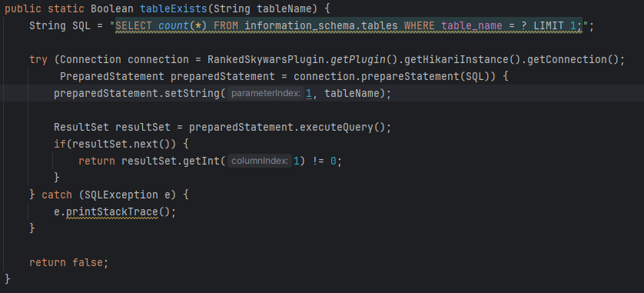Click the catch keyword
The width and height of the screenshot is (644, 293).
point(57,195)
